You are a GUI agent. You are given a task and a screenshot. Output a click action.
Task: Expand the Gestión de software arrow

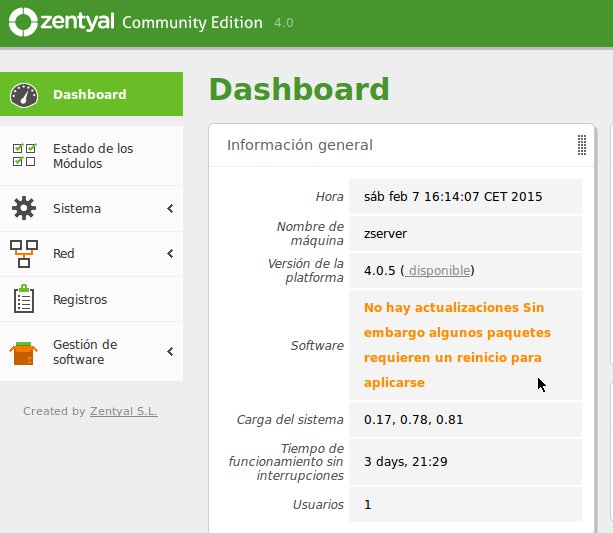point(170,352)
